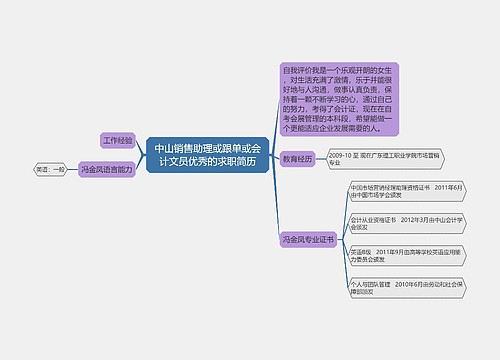This screenshot has height=360, width=500.
Task: Select the 个人与团队管理 2010年6月 entry
Action: coord(407,288)
